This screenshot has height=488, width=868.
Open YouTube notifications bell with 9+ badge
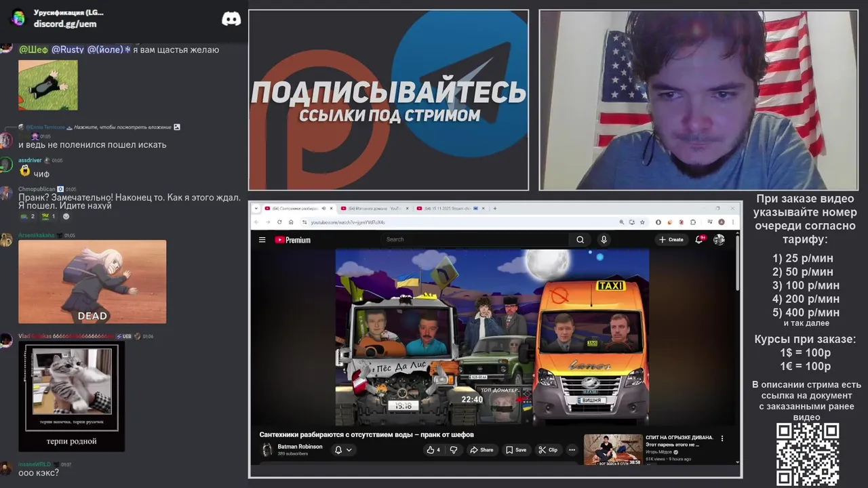(x=700, y=239)
